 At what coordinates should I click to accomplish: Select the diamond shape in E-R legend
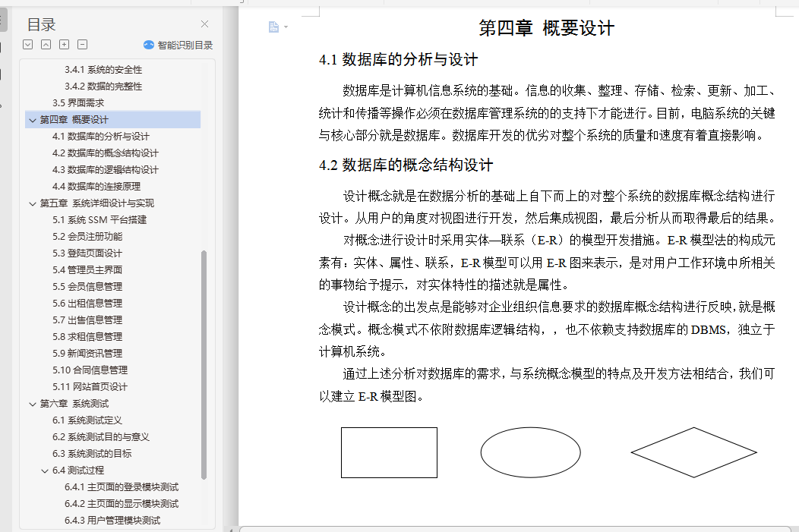point(693,452)
